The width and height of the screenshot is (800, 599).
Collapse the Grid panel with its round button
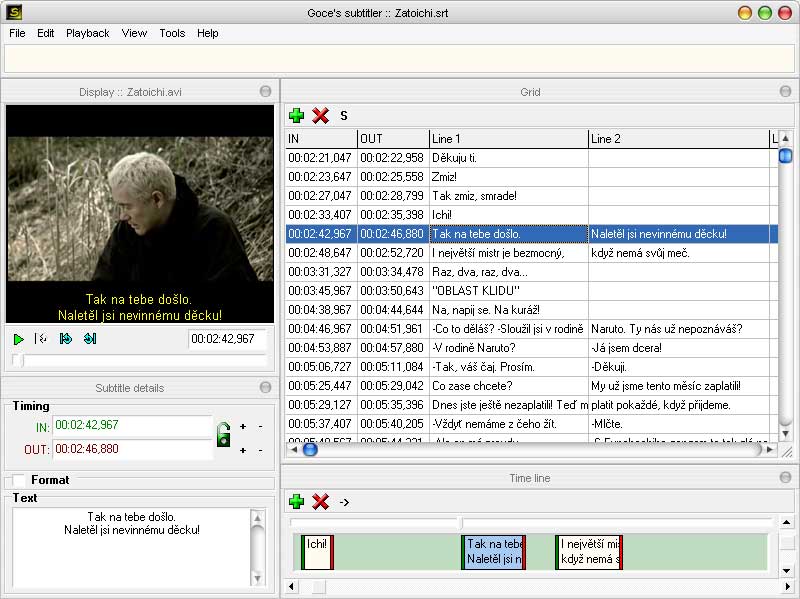point(786,91)
